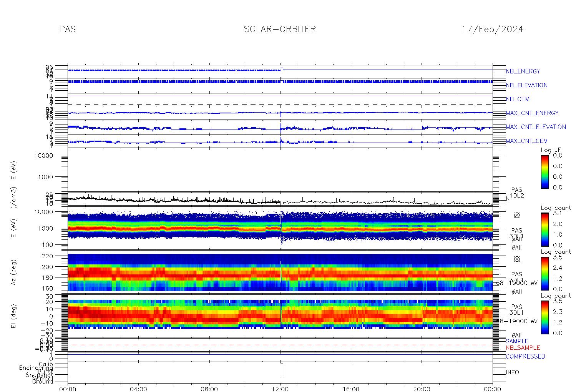This screenshot has height=392, width=581.
Task: Click the SOLAR-ORBITER title
Action: [280, 29]
